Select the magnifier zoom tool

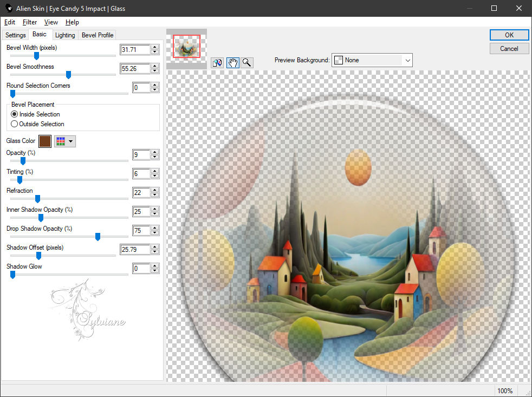(x=247, y=63)
